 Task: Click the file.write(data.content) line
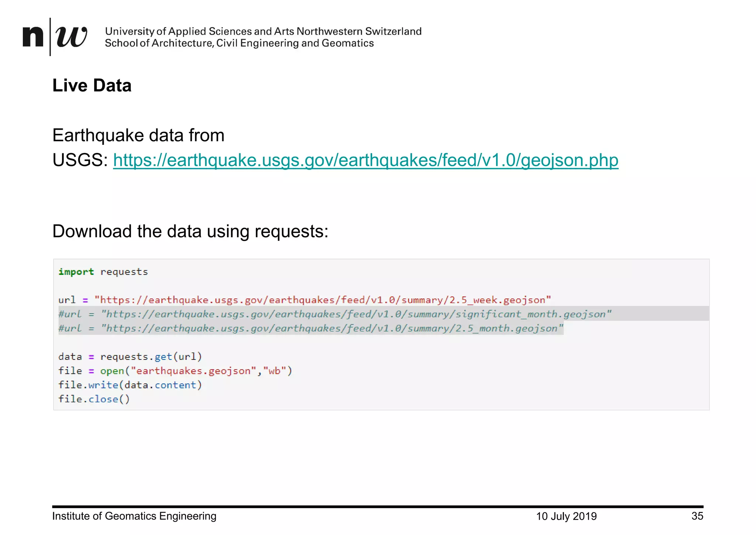tap(130, 385)
